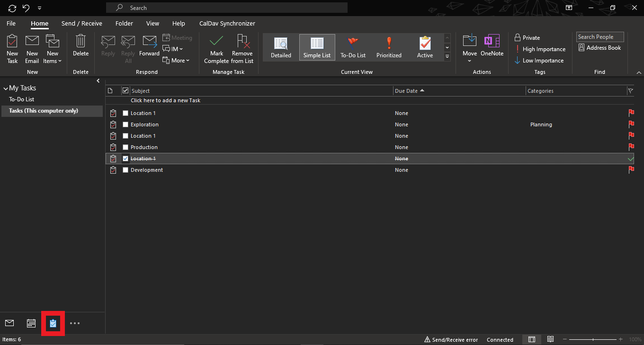Click the zoom slider in status bar

point(593,339)
